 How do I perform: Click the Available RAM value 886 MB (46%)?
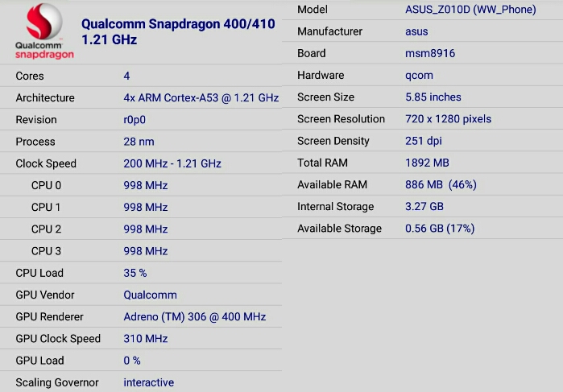(x=441, y=185)
